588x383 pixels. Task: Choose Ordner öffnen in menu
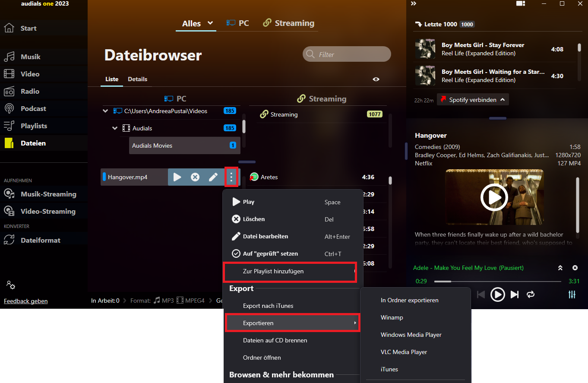[x=293, y=358]
